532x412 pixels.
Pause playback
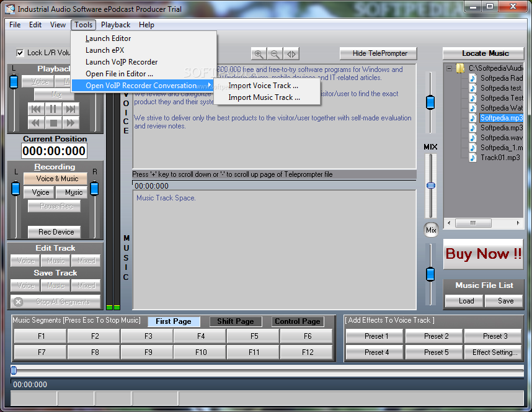pos(53,109)
